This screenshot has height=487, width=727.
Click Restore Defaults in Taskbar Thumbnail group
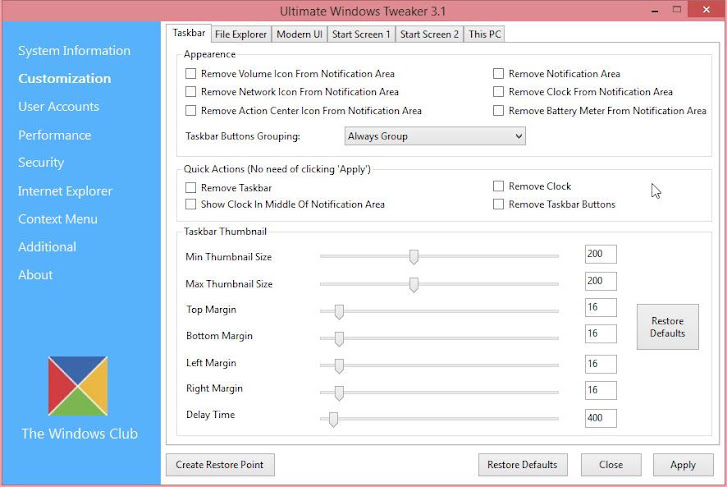[x=668, y=327]
